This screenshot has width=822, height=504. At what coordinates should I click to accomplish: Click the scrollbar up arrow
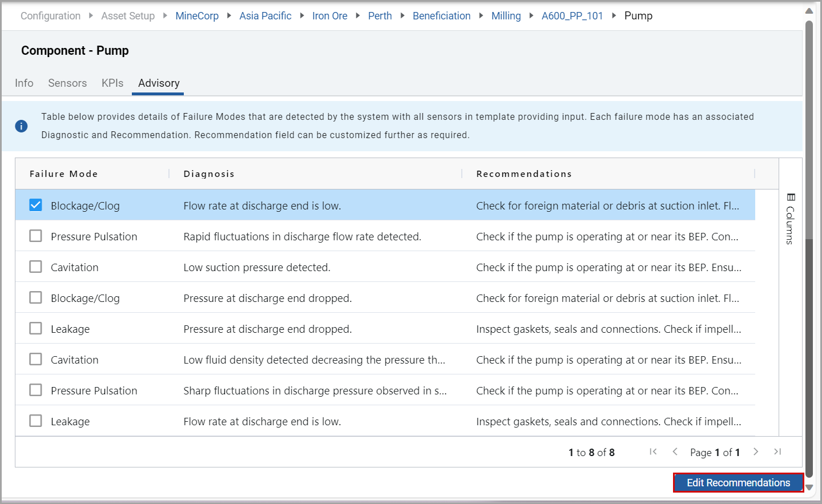coord(809,10)
